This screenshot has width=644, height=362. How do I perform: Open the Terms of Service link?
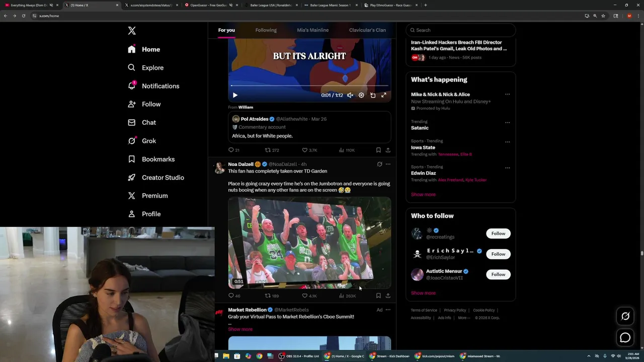(424, 310)
